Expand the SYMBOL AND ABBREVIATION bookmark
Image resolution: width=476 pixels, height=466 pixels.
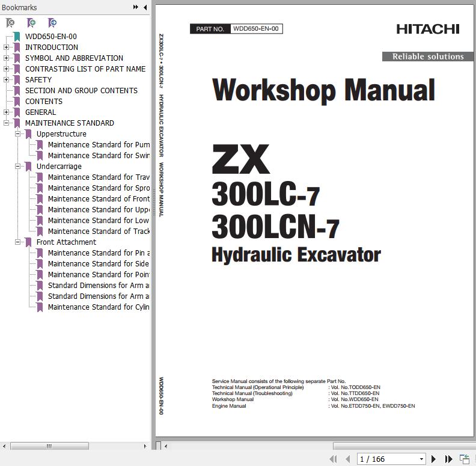6,58
